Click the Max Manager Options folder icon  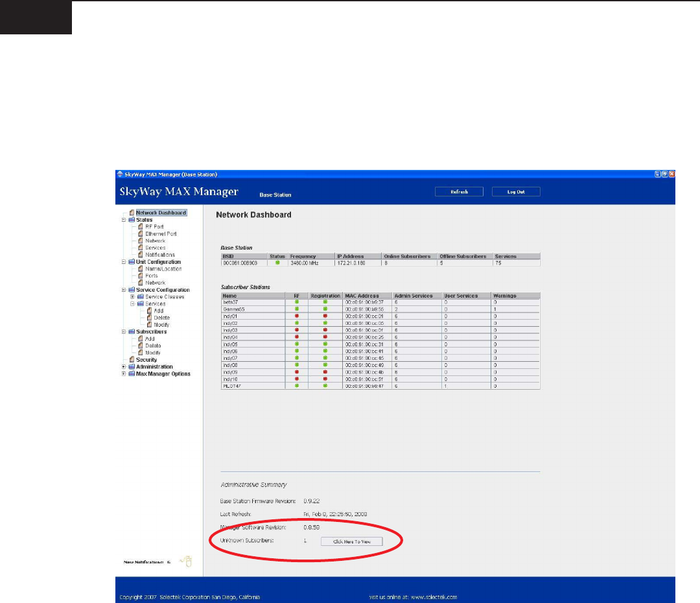pos(132,374)
